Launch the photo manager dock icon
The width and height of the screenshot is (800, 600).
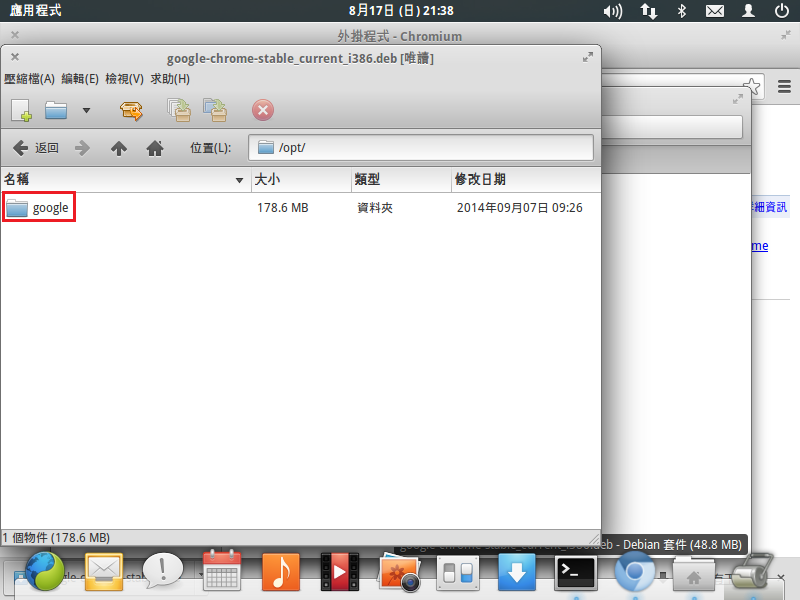(399, 572)
